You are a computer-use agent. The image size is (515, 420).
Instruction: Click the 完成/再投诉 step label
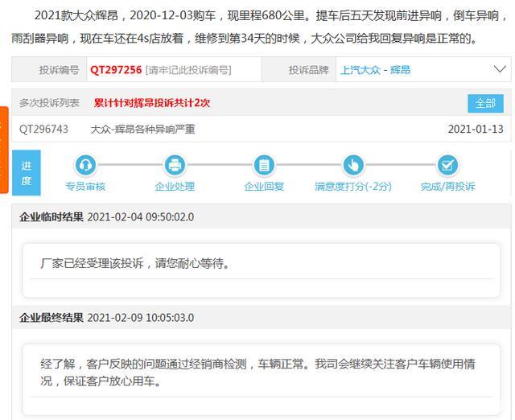pyautogui.click(x=447, y=187)
